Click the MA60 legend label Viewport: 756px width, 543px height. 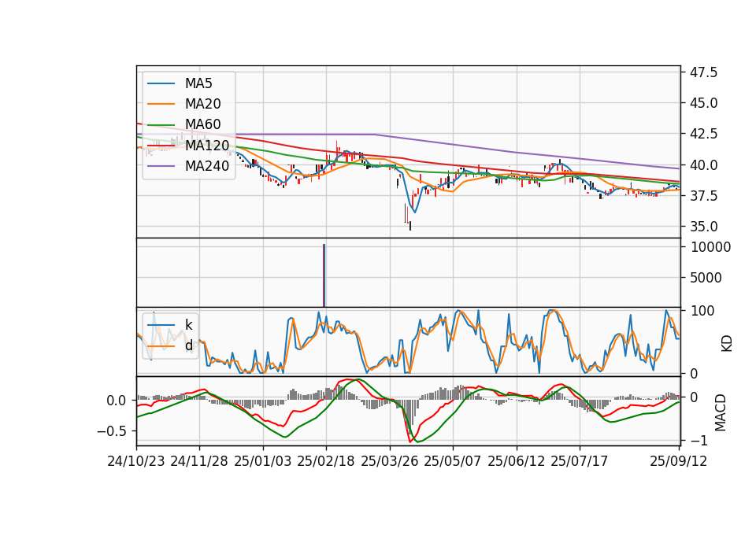click(202, 124)
